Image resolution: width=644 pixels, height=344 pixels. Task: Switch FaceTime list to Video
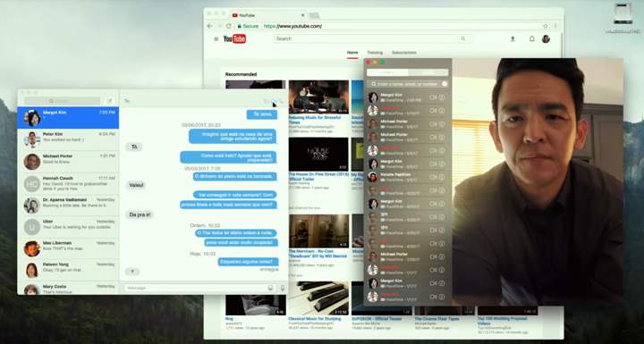click(x=387, y=72)
